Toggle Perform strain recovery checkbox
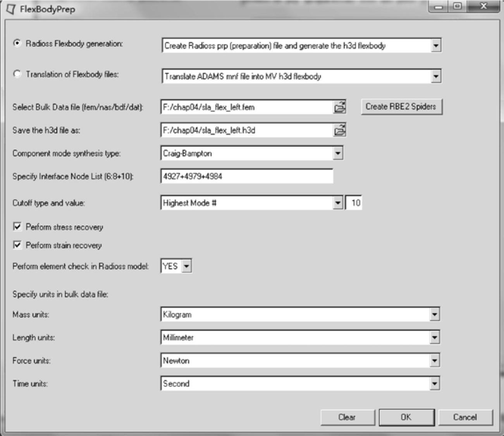Viewport: 504px width, 436px height. pyautogui.click(x=17, y=245)
